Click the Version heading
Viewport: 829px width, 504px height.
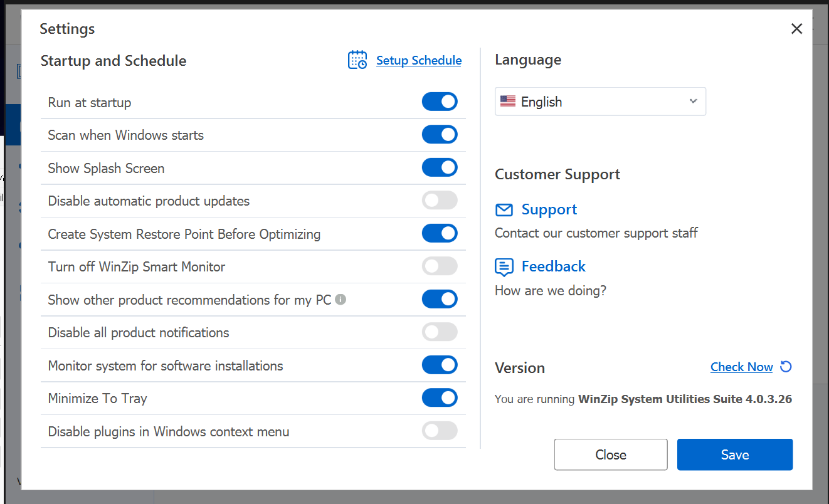[520, 368]
